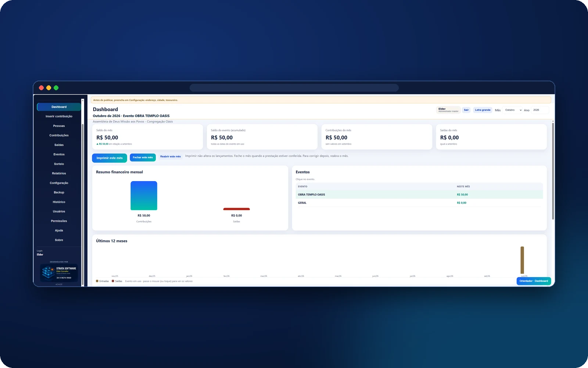This screenshot has width=588, height=368.
Task: Select the OBRA TEMPLO OASIS event row
Action: pos(419,195)
